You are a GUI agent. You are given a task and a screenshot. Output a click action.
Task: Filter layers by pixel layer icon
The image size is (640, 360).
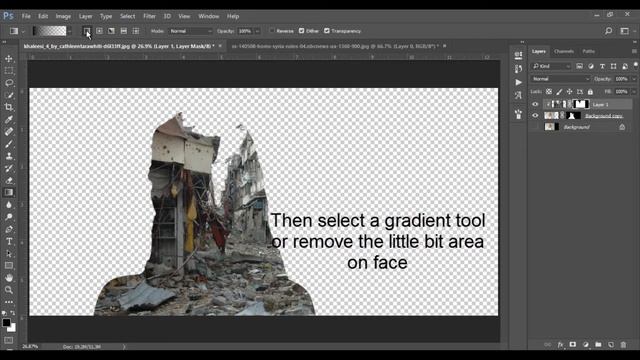coord(579,66)
